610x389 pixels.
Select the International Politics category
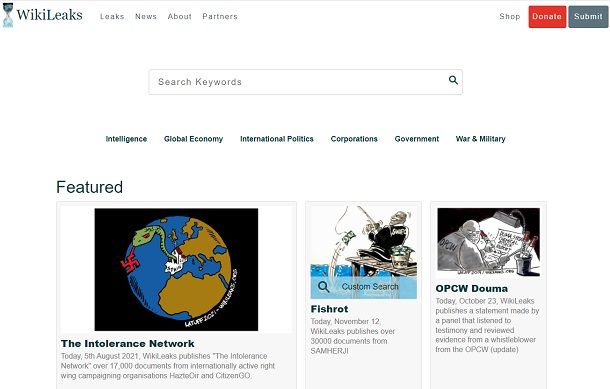277,139
